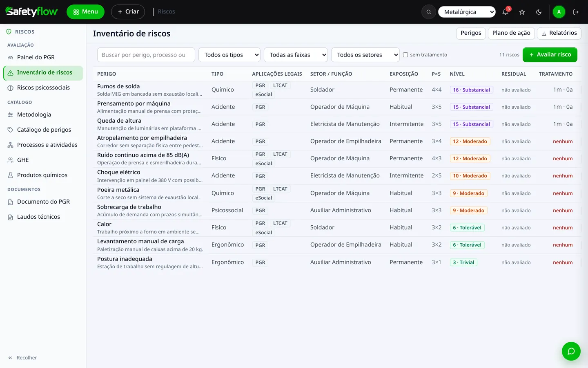Click the Riscos psicossociais icon

11,88
